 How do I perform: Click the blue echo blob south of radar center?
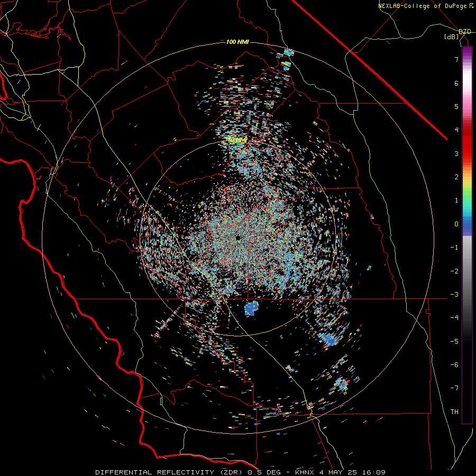click(251, 308)
